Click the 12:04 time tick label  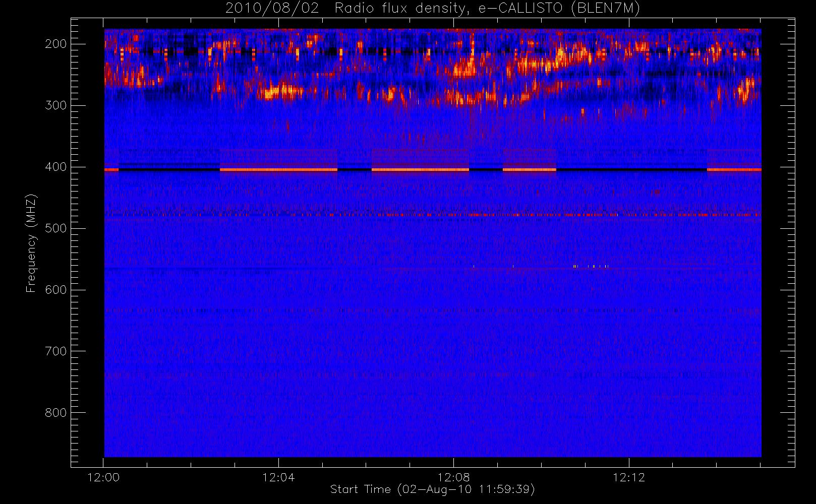coord(278,477)
